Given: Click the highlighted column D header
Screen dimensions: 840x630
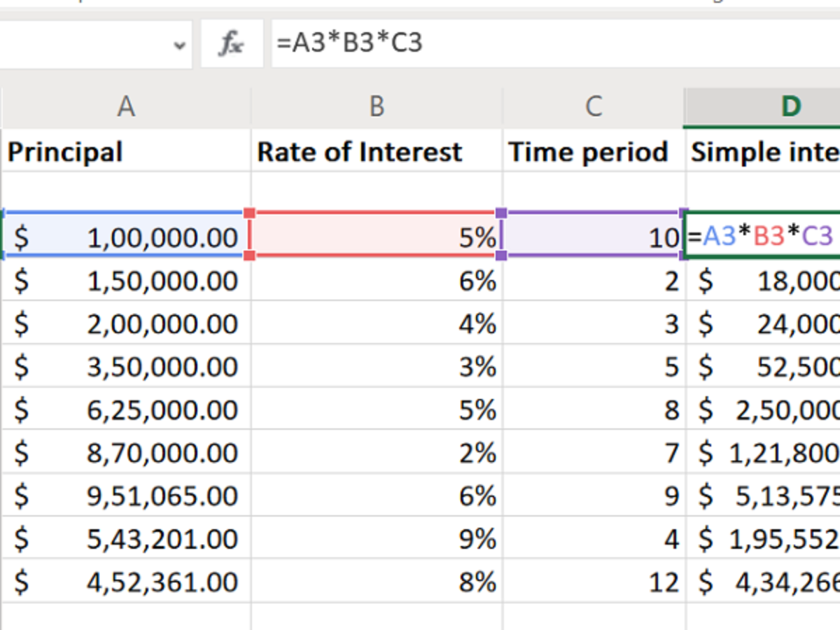Looking at the screenshot, I should 790,106.
